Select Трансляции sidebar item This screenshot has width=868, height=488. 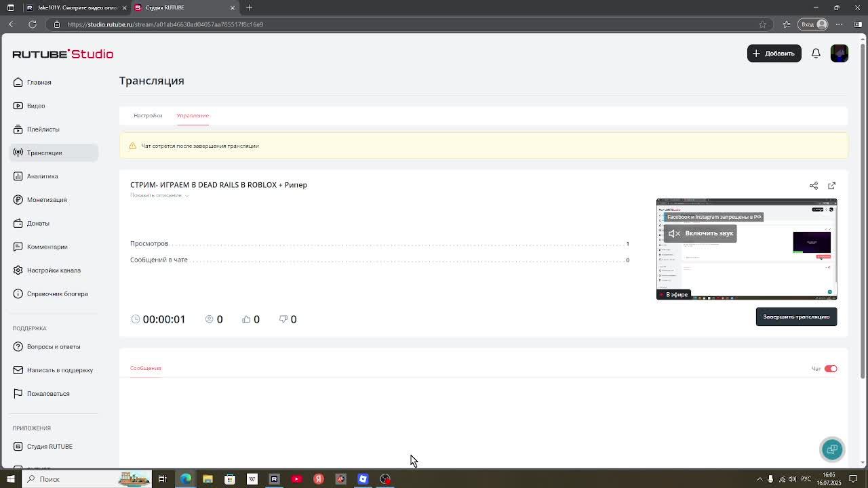coord(54,152)
